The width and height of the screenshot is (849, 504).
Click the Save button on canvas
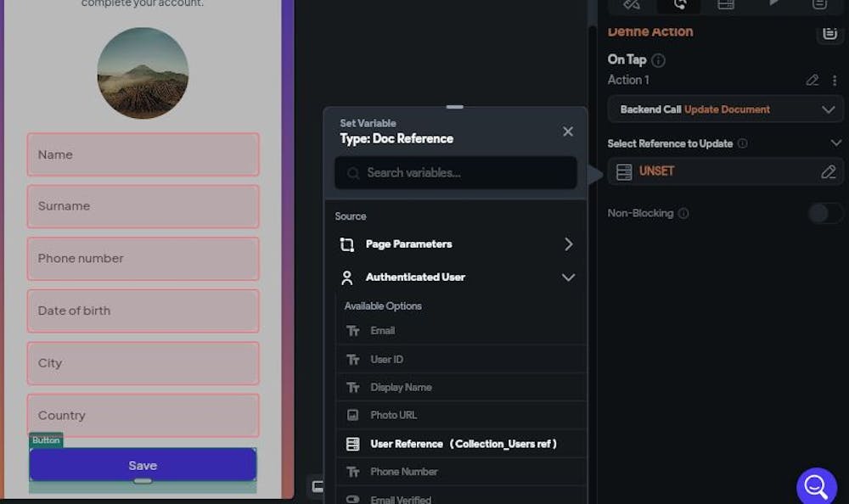click(143, 465)
